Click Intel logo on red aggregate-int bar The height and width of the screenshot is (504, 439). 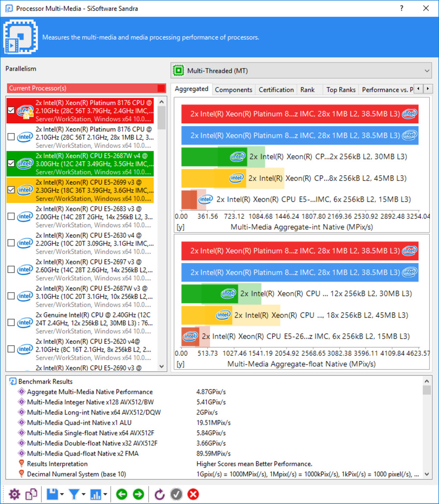point(410,113)
